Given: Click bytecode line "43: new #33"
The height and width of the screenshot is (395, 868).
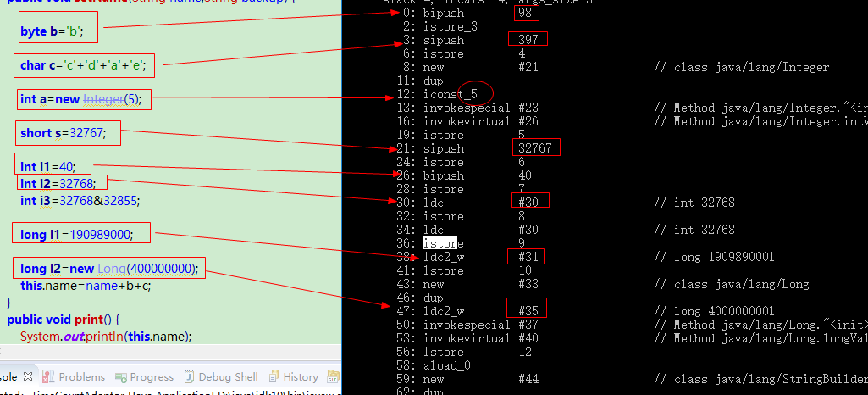Looking at the screenshot, I should pos(467,284).
